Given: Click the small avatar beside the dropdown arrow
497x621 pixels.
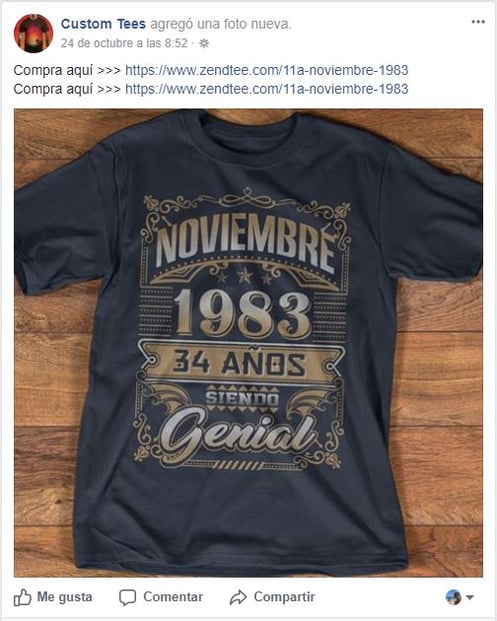Looking at the screenshot, I should pos(453,597).
